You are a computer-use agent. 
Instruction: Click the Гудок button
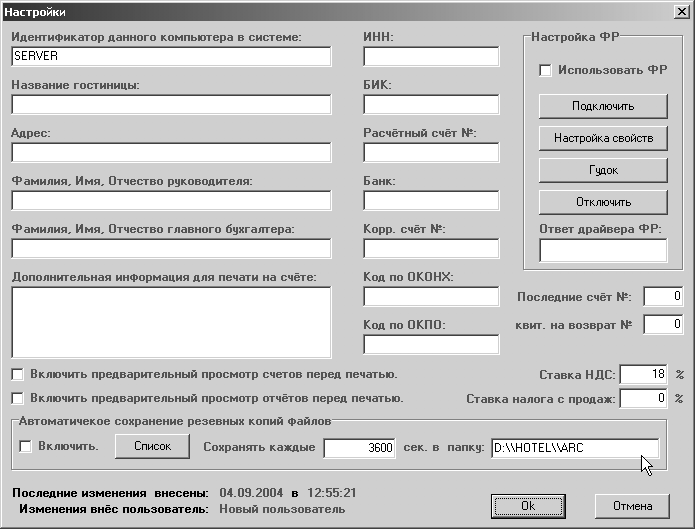[603, 170]
